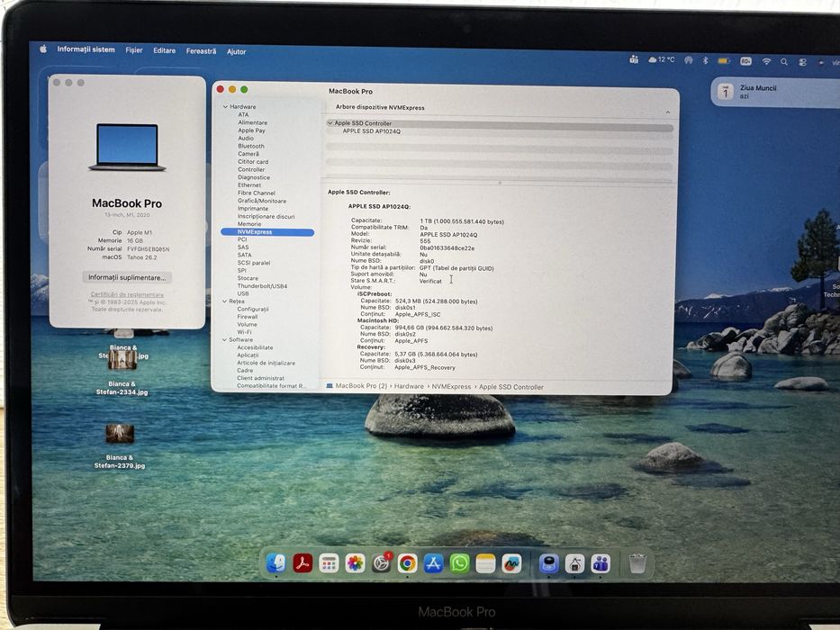This screenshot has height=630, width=840.
Task: Select Wi-Fi under Rețea
Action: [x=244, y=332]
